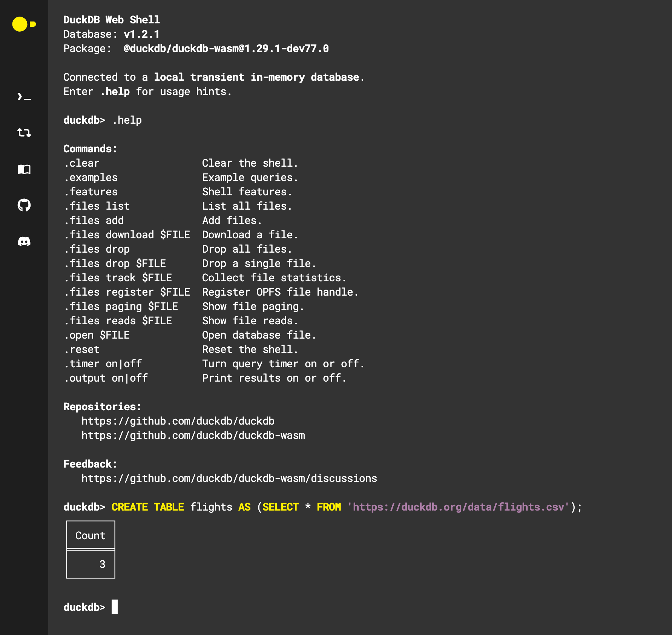The height and width of the screenshot is (635, 672).
Task: Click the .reset command text
Action: coord(81,349)
